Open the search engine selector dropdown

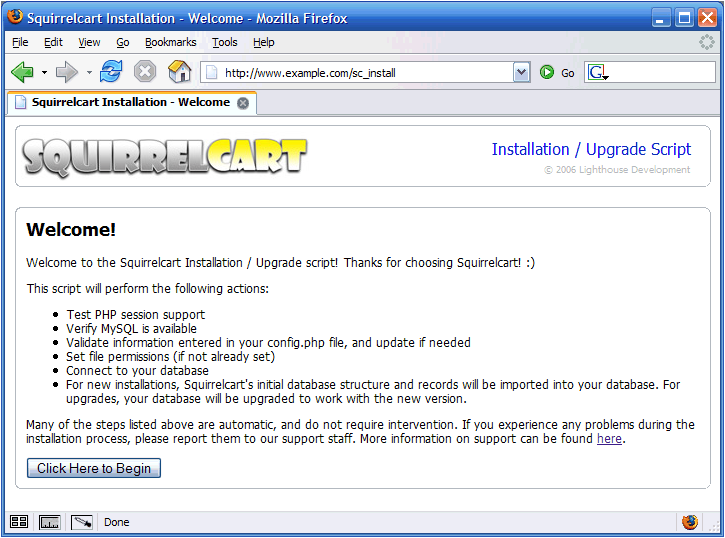(598, 73)
